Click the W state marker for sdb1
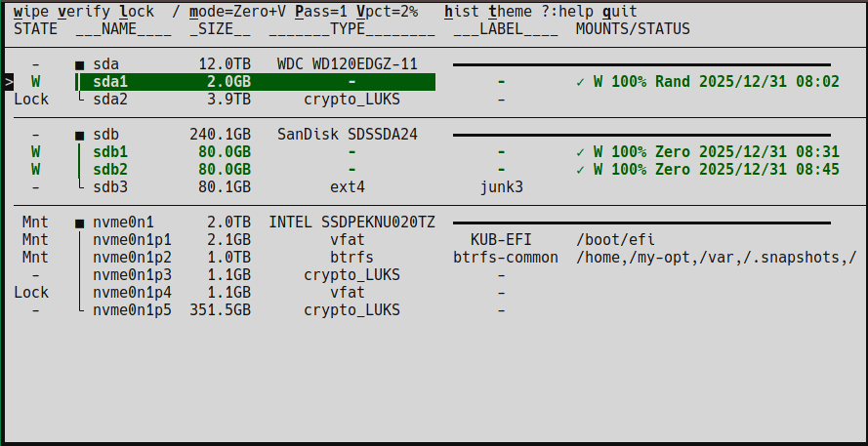Image resolution: width=868 pixels, height=446 pixels. (x=35, y=152)
